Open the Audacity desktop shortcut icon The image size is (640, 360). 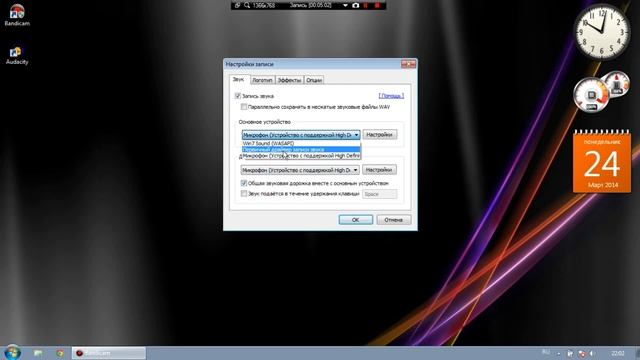tap(17, 56)
